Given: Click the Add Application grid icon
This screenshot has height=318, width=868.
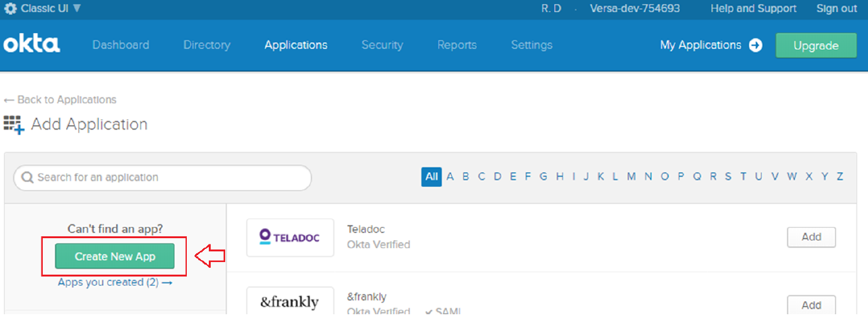Looking at the screenshot, I should [14, 124].
